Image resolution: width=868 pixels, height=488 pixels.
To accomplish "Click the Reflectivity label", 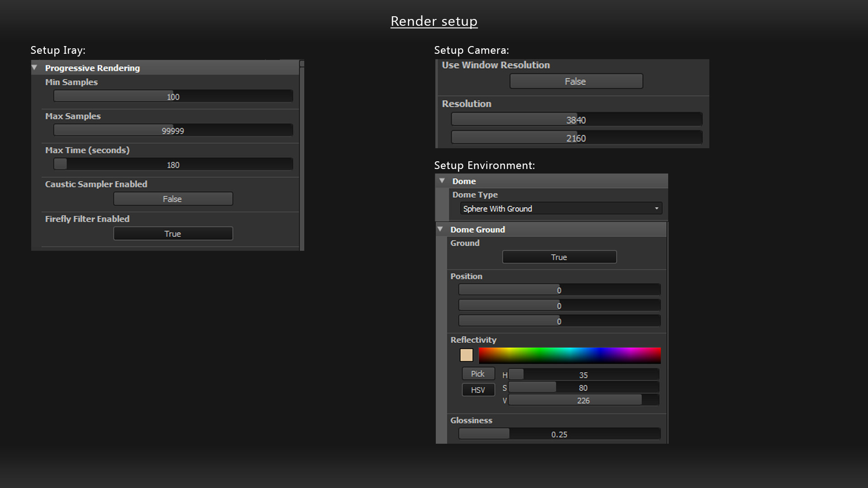I will (x=473, y=340).
